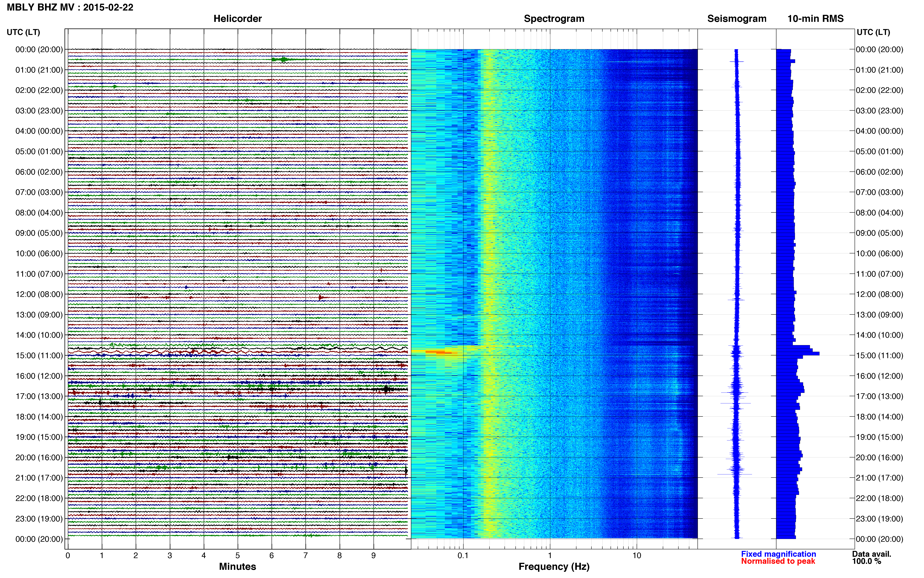Click the 14:00 (10:00) label beside the RMS panel

pyautogui.click(x=879, y=335)
